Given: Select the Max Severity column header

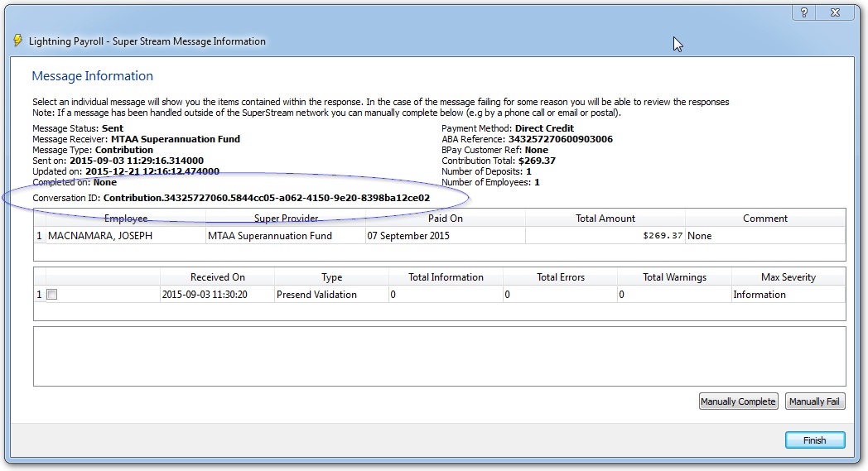Looking at the screenshot, I should [x=788, y=276].
